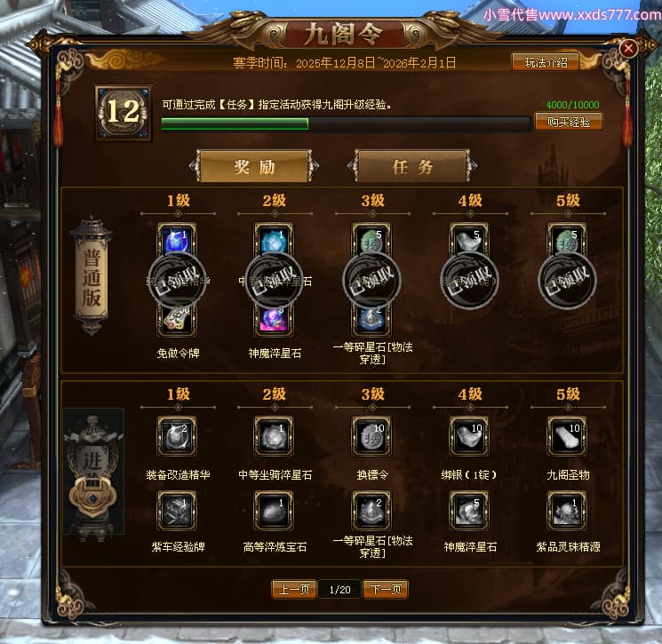
Task: Switch to the 任务 tab
Action: [x=412, y=166]
